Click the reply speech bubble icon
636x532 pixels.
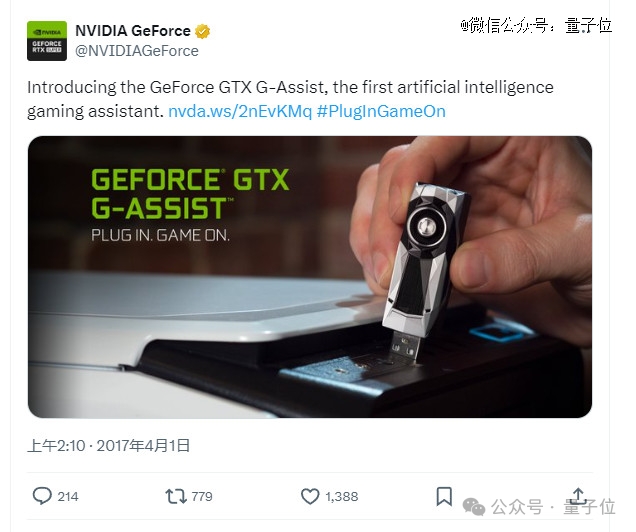(x=42, y=496)
